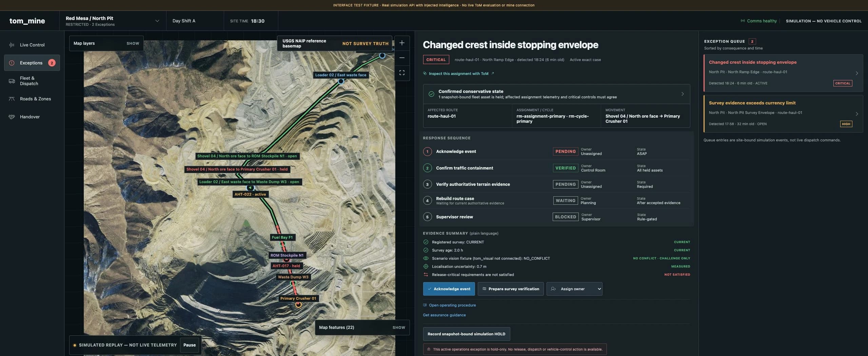Click the CRITICAL badge under the exception title

tap(436, 60)
